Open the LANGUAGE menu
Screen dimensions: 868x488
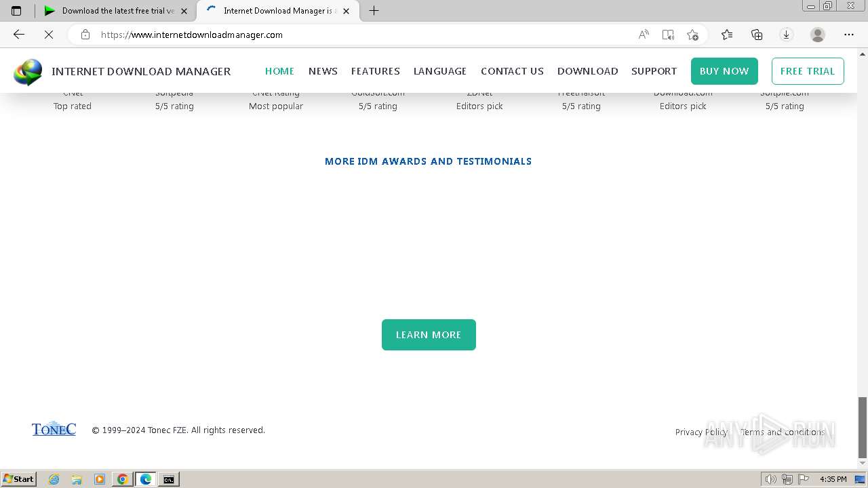click(x=440, y=71)
